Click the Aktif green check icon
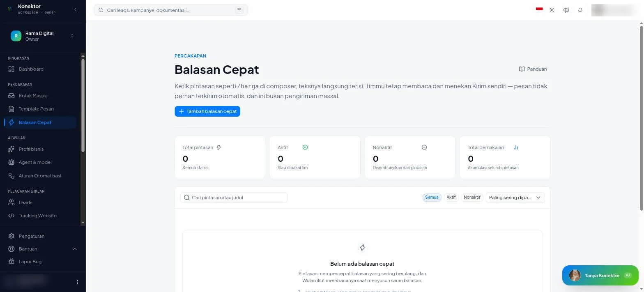The image size is (644, 292). click(x=305, y=147)
